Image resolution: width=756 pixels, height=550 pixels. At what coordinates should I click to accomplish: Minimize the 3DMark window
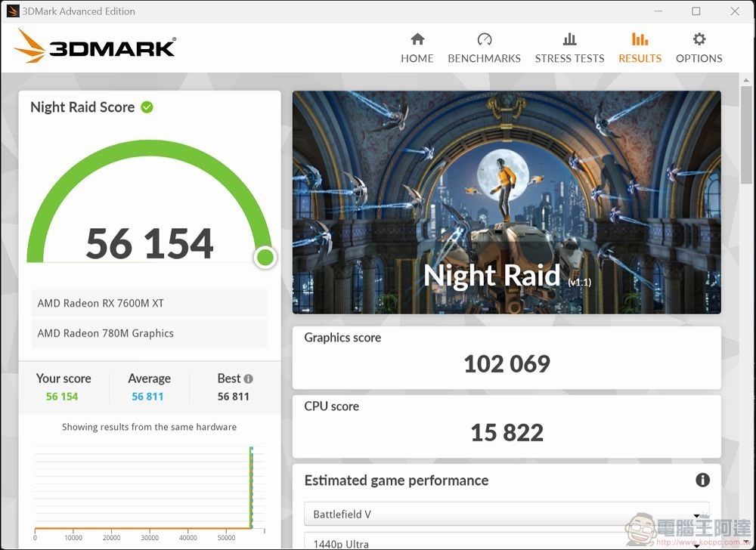pyautogui.click(x=658, y=11)
